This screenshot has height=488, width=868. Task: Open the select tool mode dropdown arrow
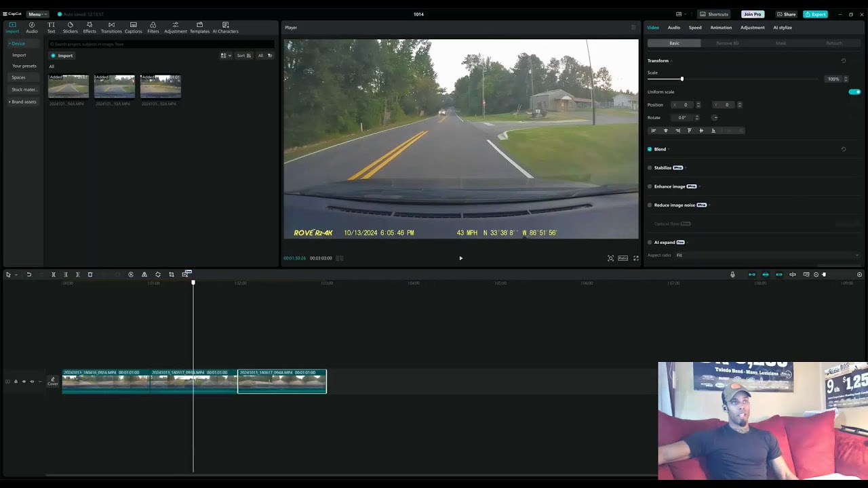[x=16, y=274]
